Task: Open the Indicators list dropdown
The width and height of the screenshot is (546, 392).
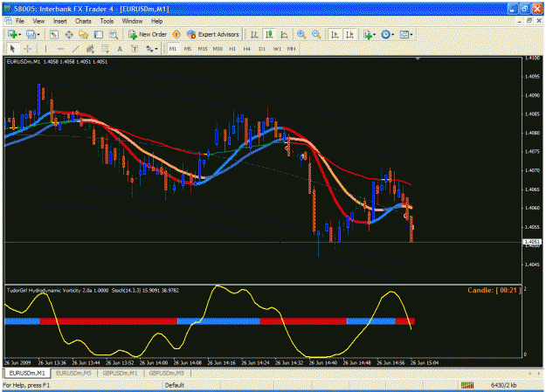Action: [x=370, y=34]
